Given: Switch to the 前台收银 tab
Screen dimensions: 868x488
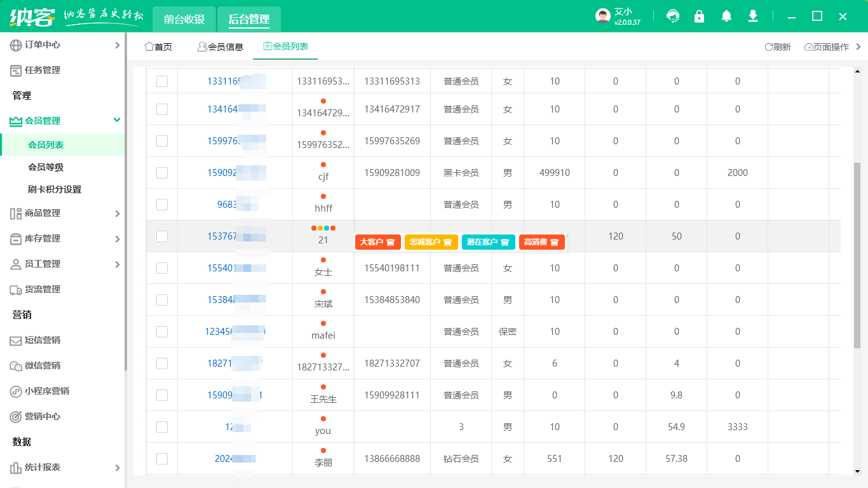Looking at the screenshot, I should click(184, 19).
